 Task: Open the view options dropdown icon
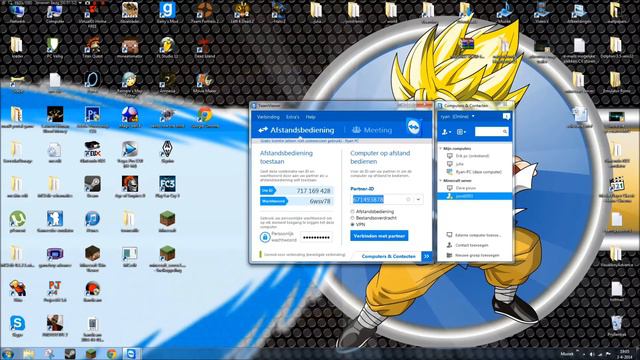tap(461, 132)
